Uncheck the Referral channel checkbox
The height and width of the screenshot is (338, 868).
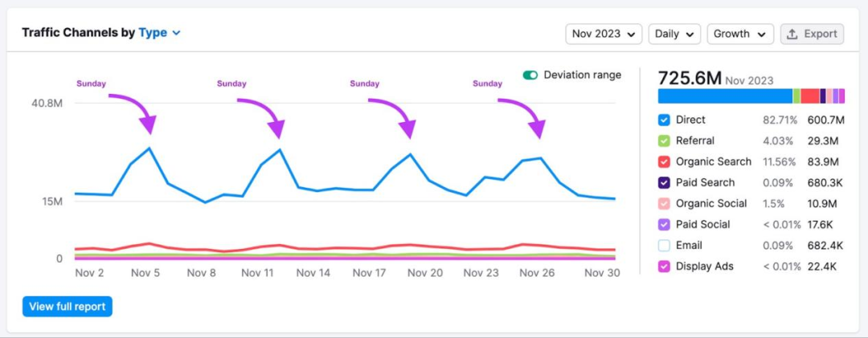[664, 140]
